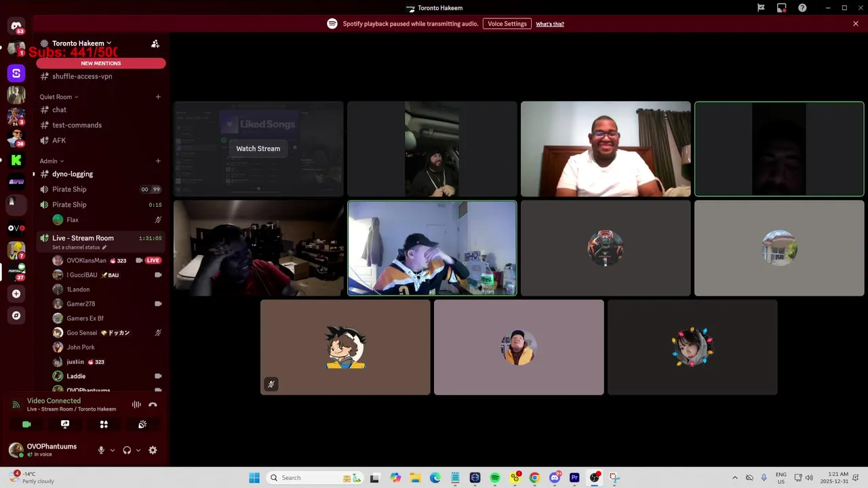Open user settings gear icon
This screenshot has width=868, height=488.
click(153, 450)
